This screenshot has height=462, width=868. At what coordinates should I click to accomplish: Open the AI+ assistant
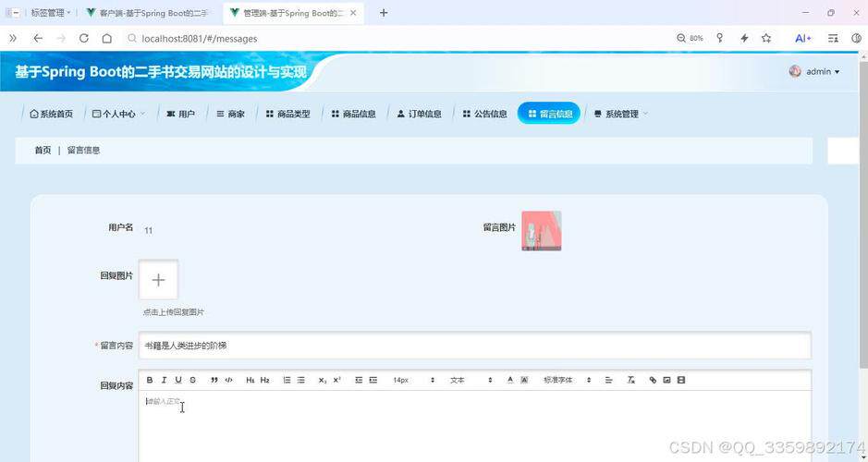(x=802, y=38)
